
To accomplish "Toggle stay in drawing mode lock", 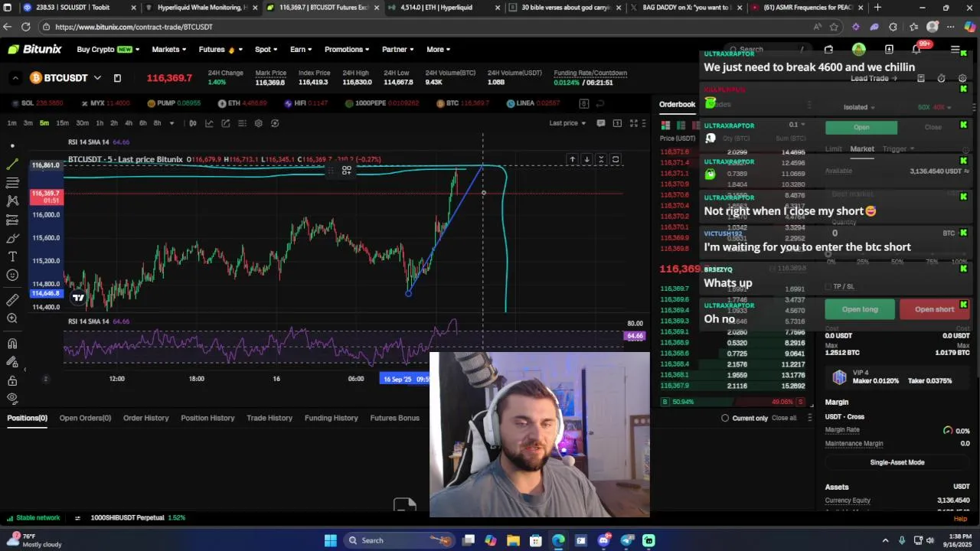I will [x=12, y=361].
